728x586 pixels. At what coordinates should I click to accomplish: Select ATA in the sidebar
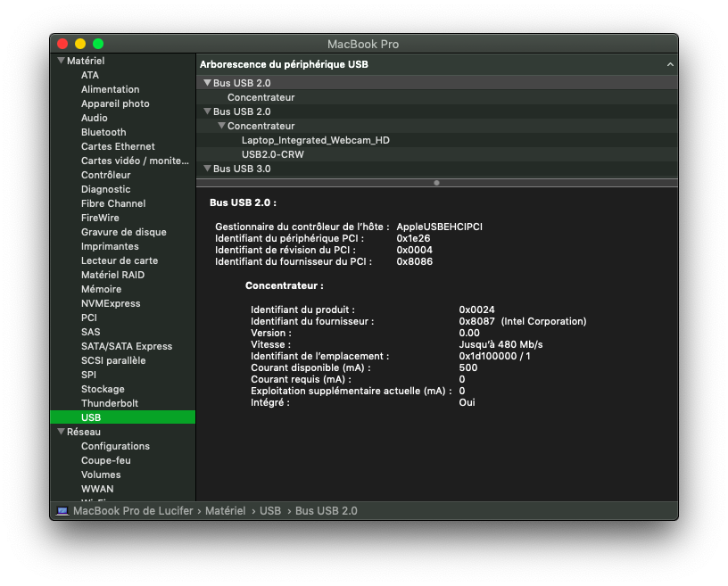click(89, 75)
